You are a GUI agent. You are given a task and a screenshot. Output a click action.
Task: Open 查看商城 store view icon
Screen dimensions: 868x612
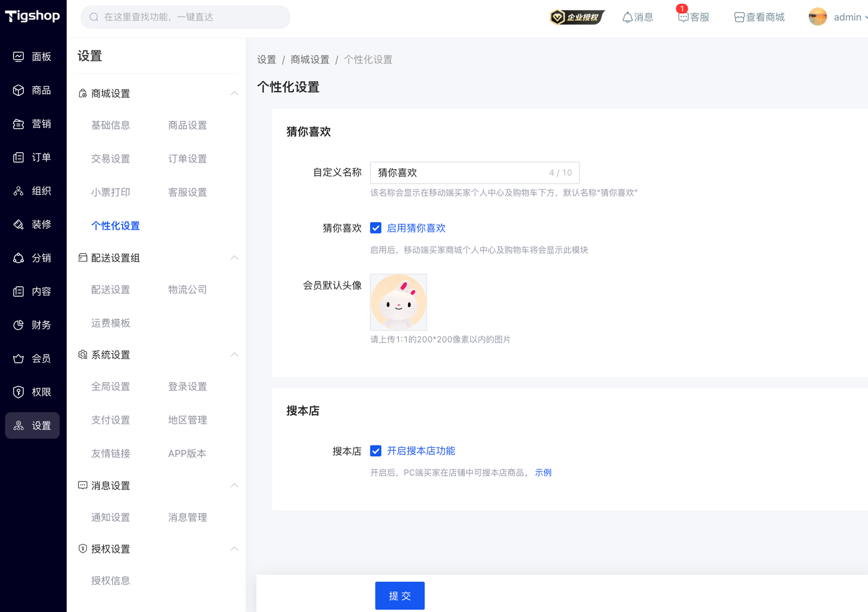point(739,17)
